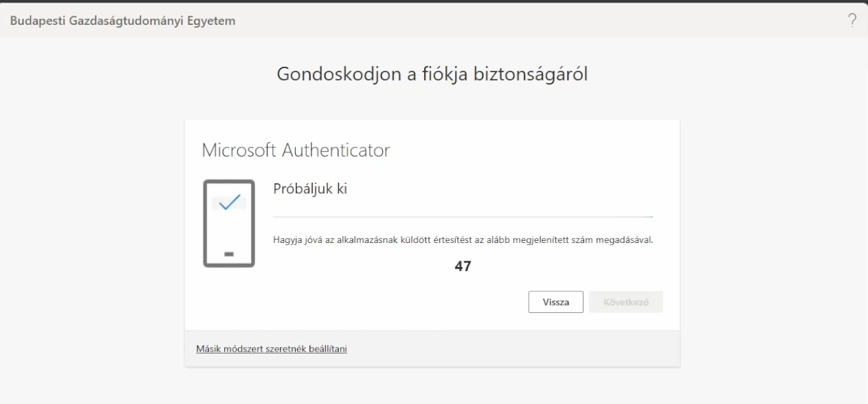The height and width of the screenshot is (404, 868).
Task: Click the 'Próbáljuk ki' subtitle
Action: tap(309, 189)
